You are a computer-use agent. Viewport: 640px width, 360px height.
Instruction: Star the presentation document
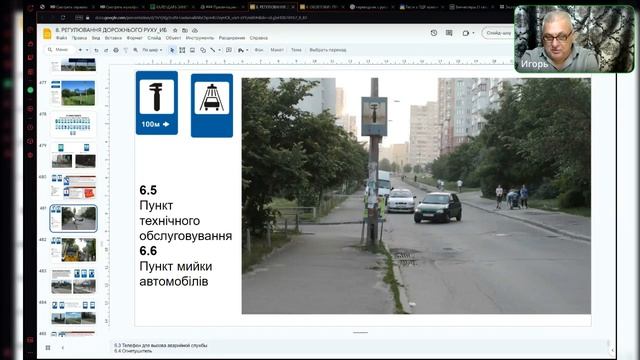[x=175, y=30]
